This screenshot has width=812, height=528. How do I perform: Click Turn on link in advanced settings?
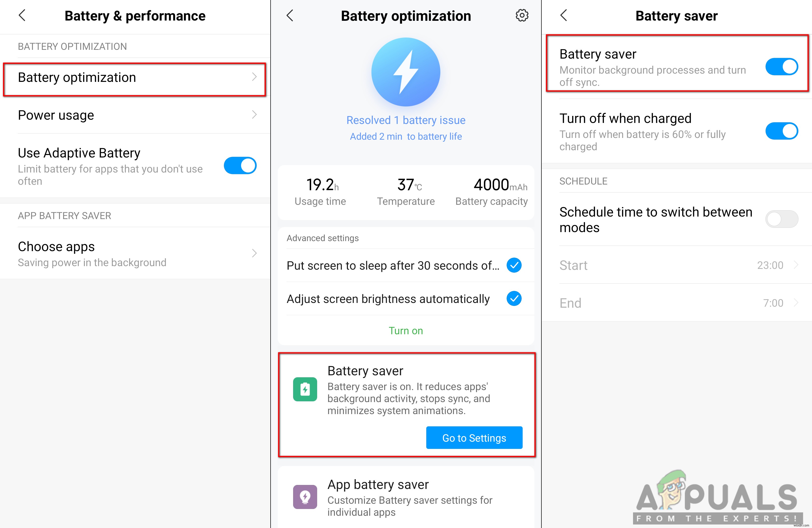[x=405, y=330]
